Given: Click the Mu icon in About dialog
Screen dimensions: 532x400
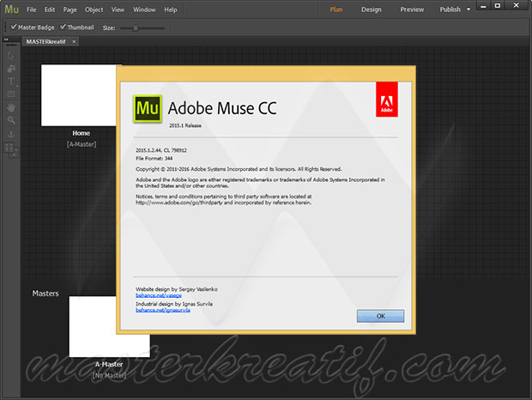Looking at the screenshot, I should tap(148, 108).
